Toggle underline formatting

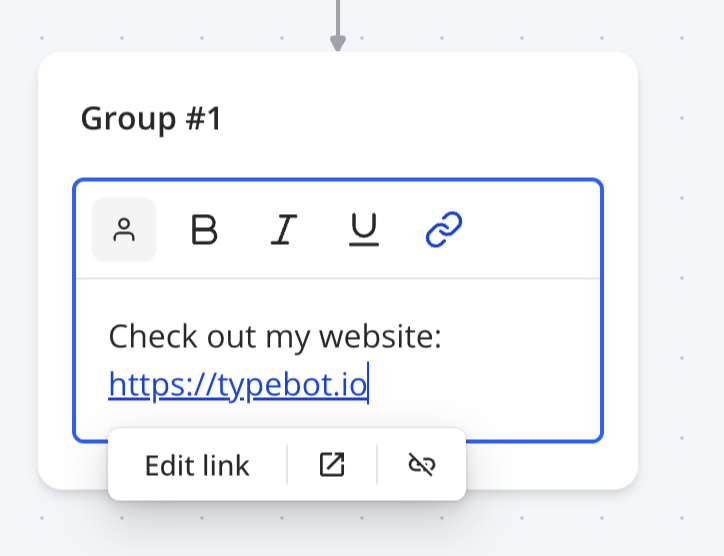tap(364, 230)
